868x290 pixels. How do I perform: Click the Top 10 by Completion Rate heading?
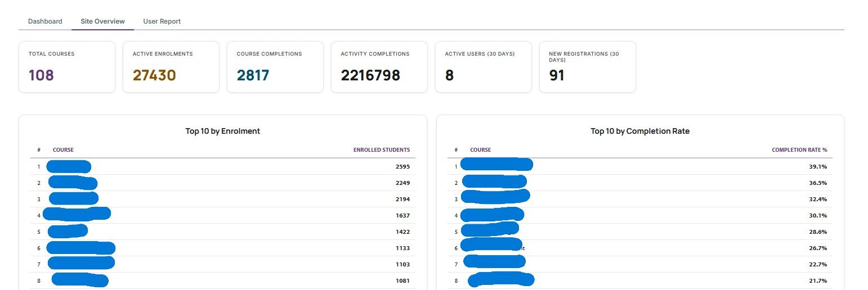(640, 131)
